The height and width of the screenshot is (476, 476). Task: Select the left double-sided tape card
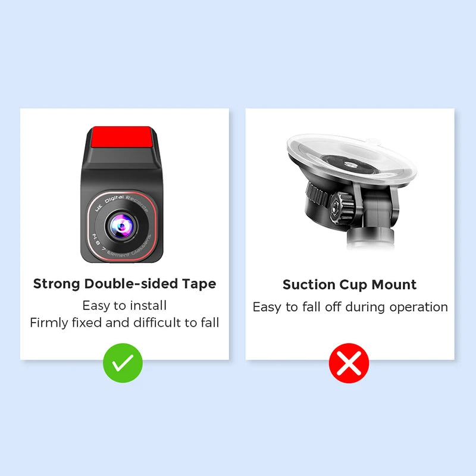[124, 234]
